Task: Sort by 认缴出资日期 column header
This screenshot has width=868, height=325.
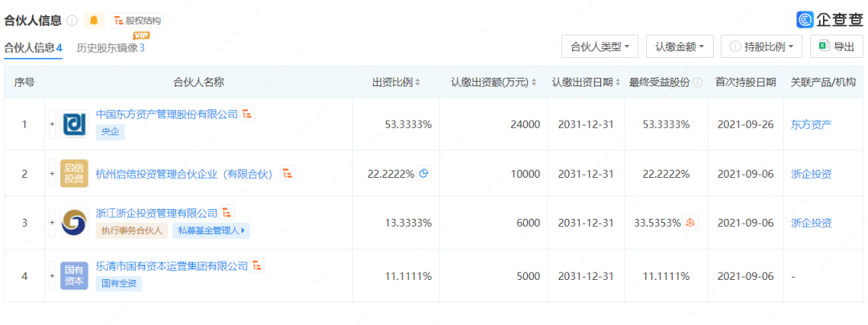Action: [587, 82]
